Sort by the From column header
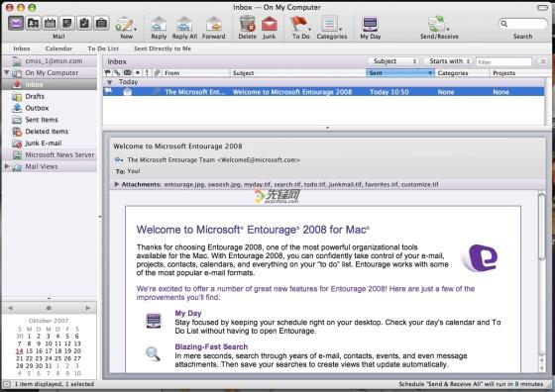Image resolution: width=555 pixels, height=392 pixels. [x=196, y=73]
